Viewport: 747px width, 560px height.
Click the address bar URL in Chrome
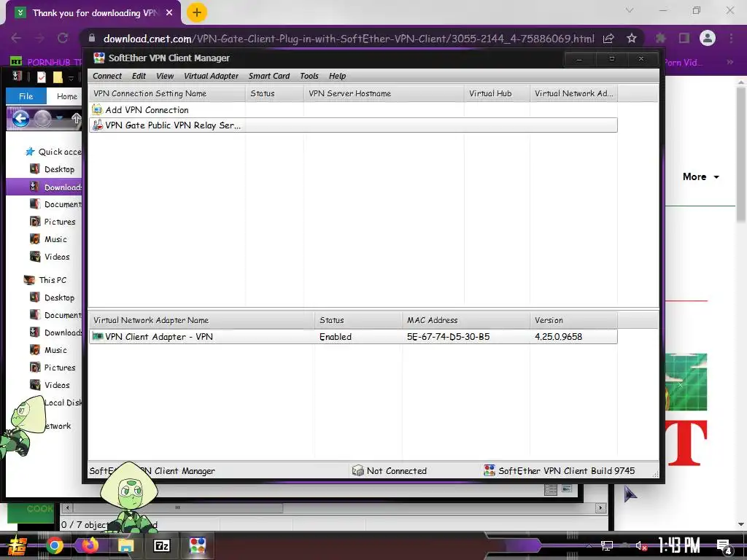coord(349,39)
